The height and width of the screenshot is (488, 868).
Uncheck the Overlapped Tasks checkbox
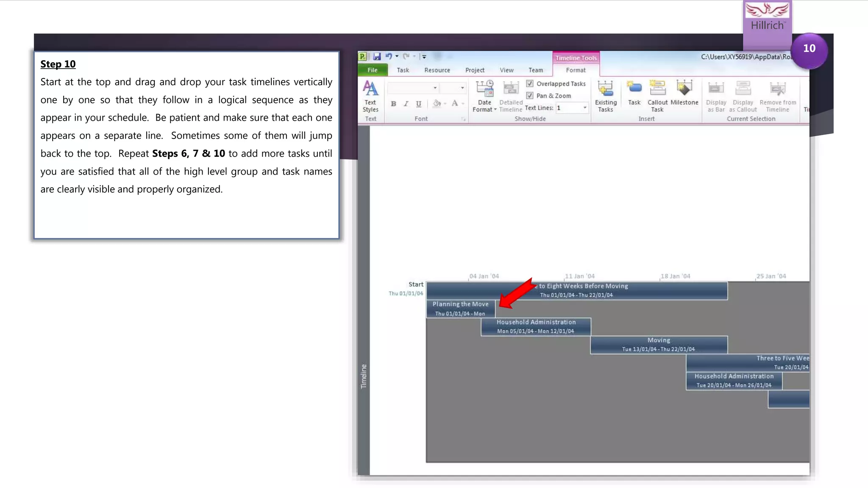coord(530,83)
